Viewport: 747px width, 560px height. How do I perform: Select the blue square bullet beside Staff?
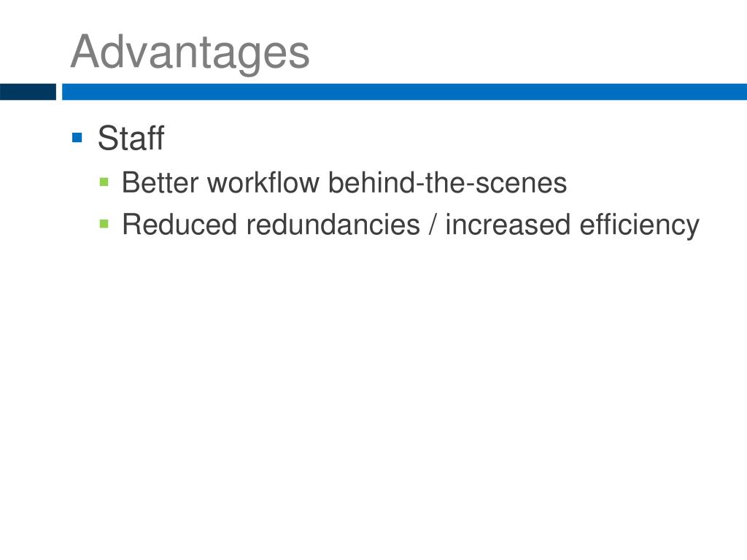tap(77, 138)
